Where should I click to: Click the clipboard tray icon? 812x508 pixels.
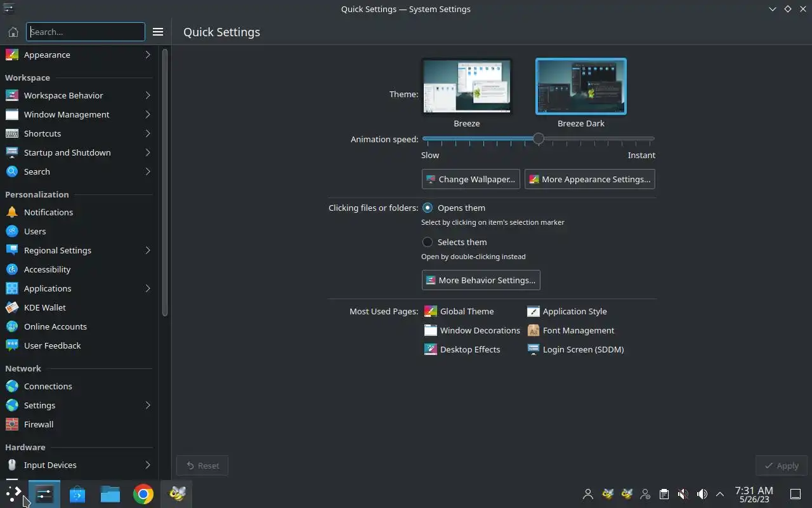pos(664,494)
